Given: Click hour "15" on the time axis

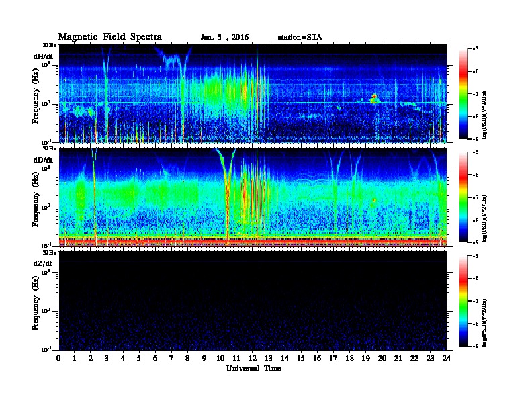Looking at the screenshot, I should pos(301,358).
